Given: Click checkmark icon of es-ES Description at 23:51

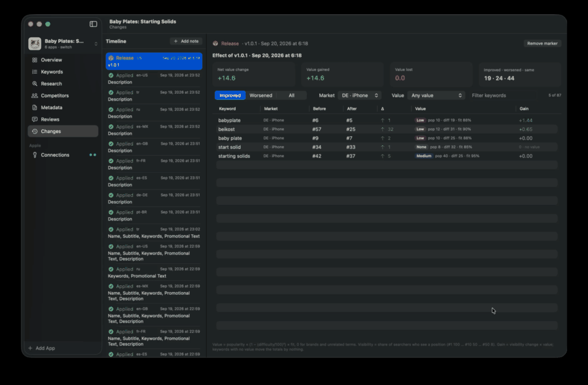Looking at the screenshot, I should click(x=111, y=178).
